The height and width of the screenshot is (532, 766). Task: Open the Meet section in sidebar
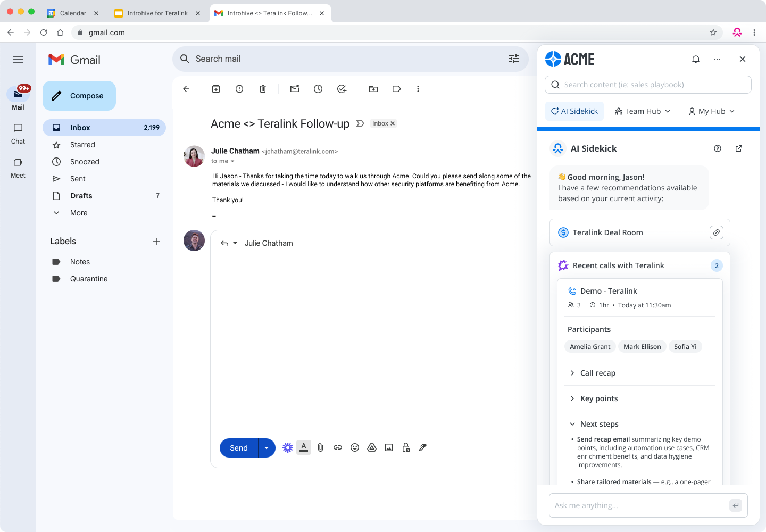18,168
